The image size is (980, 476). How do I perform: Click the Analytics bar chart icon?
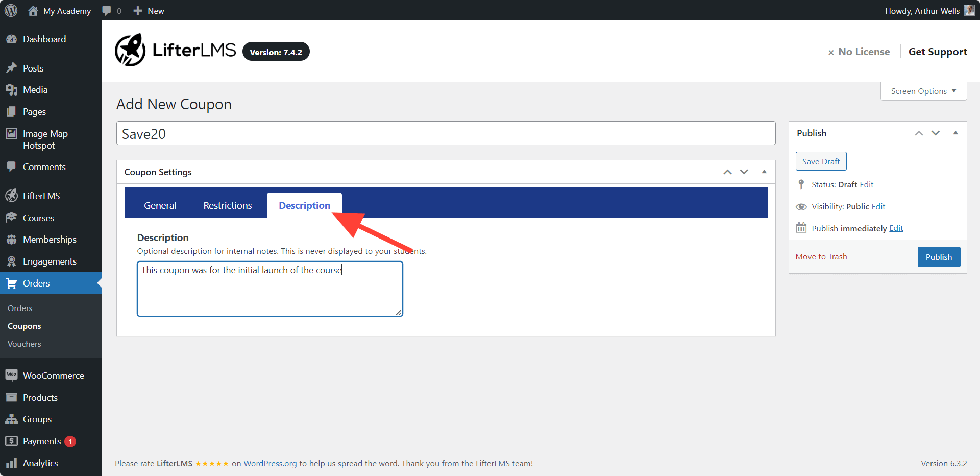point(11,463)
